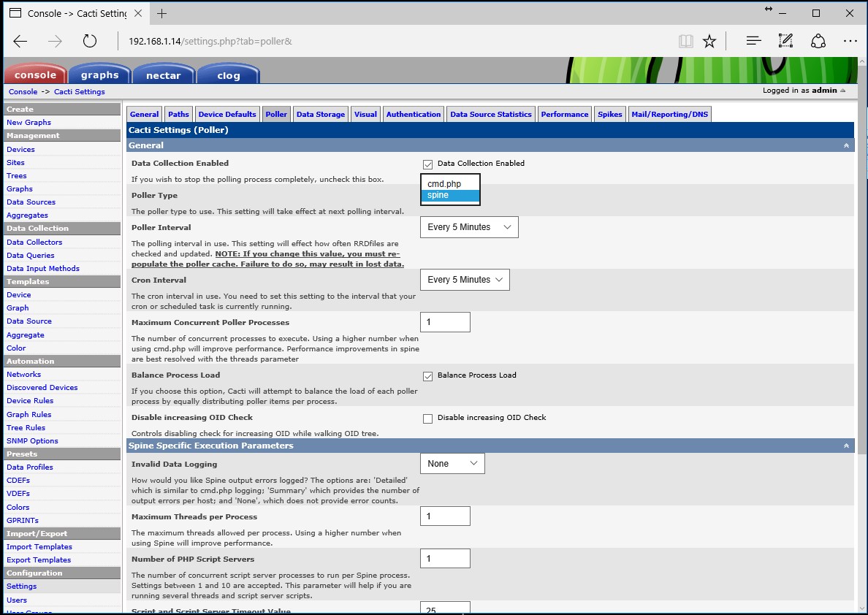Open reading view book icon
The image size is (868, 615).
[686, 41]
